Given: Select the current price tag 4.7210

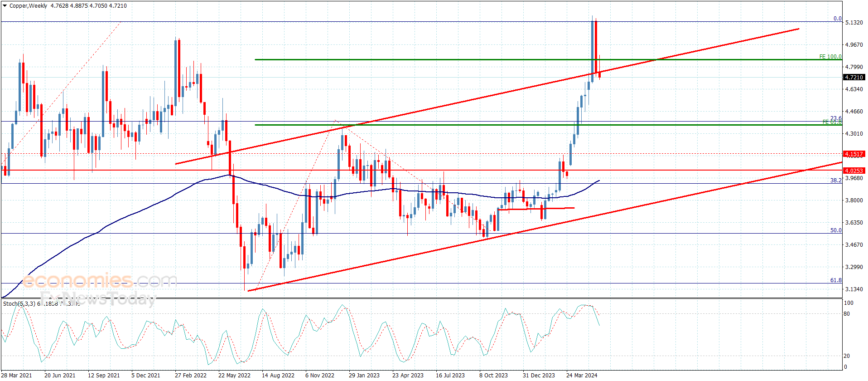Looking at the screenshot, I should [854, 78].
